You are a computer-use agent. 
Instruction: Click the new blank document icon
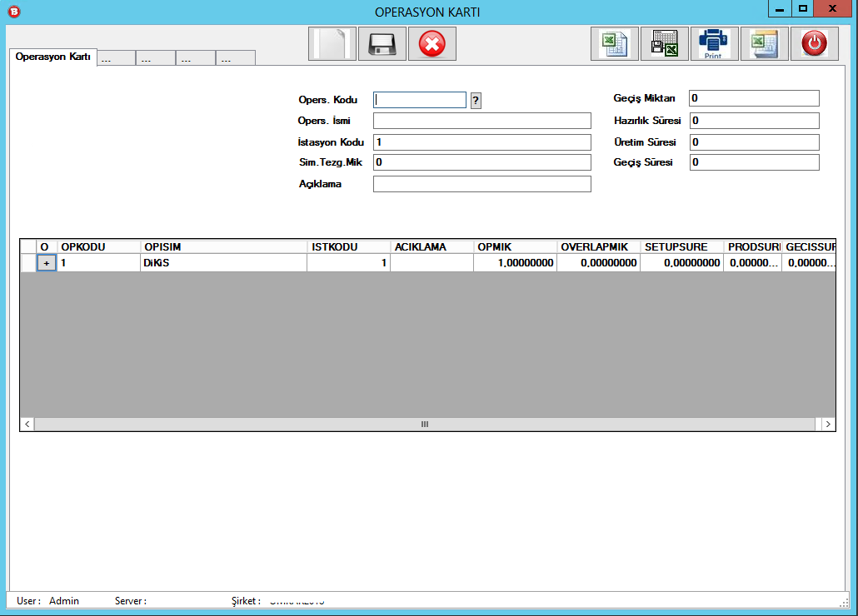click(x=332, y=44)
